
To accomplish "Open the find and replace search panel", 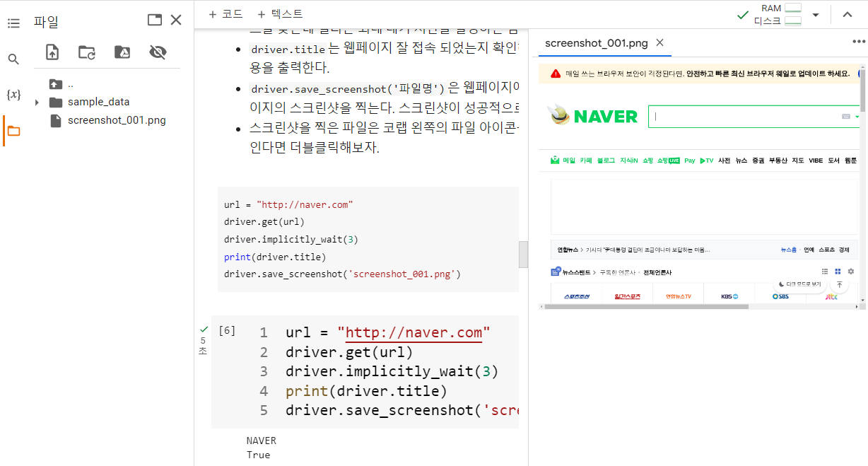I will point(13,59).
